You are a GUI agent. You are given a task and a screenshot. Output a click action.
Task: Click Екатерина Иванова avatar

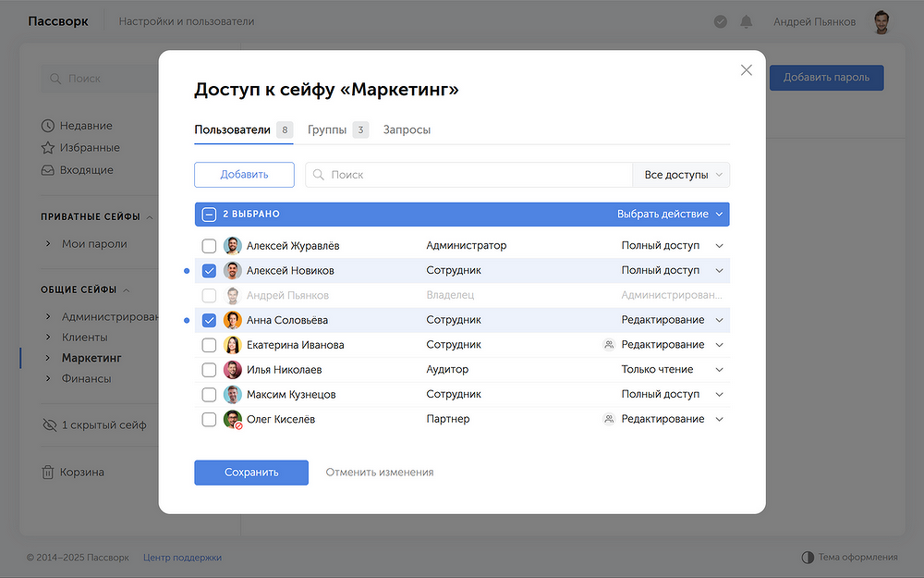(233, 345)
